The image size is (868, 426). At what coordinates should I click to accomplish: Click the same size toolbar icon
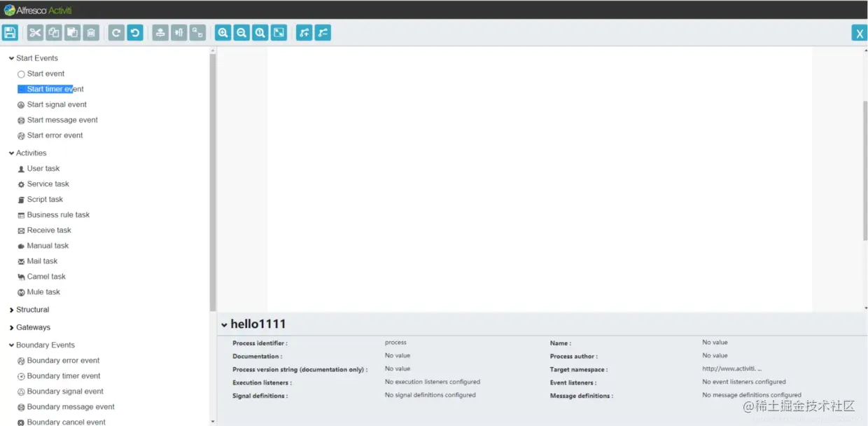coord(198,32)
